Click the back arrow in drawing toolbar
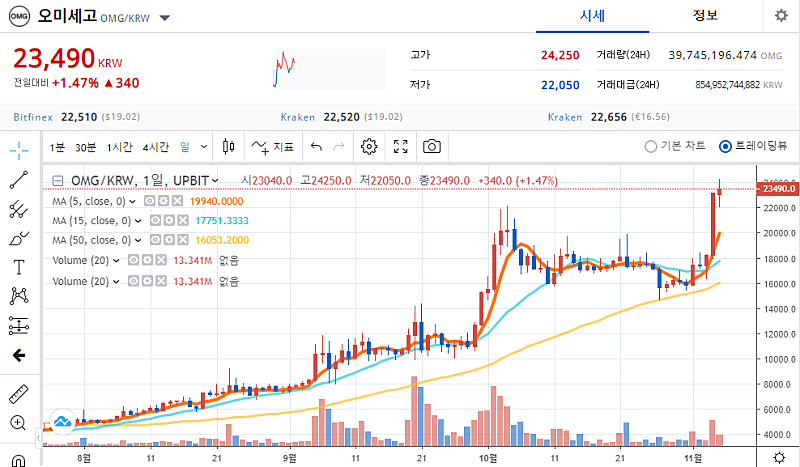This screenshot has width=800, height=467. click(19, 355)
